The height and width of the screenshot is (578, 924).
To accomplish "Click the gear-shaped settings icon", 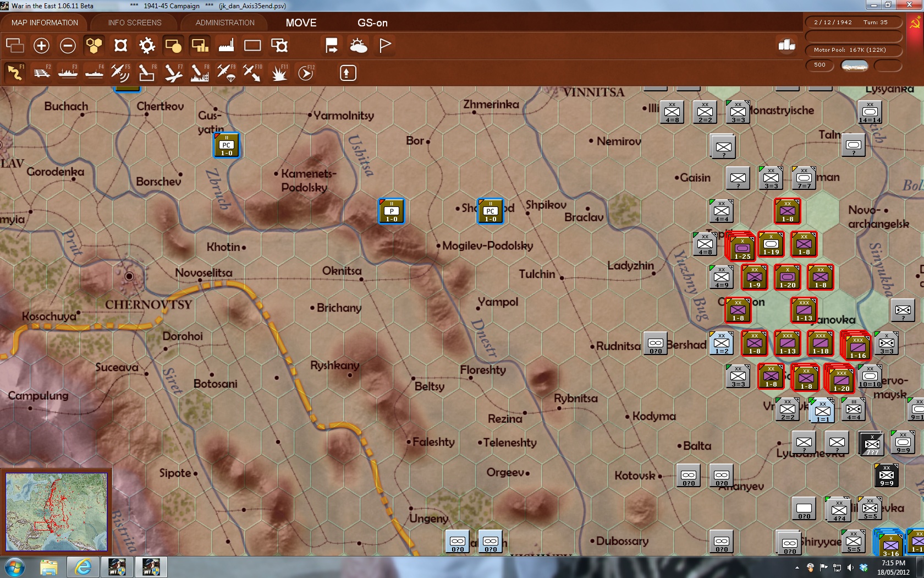I will coord(147,46).
